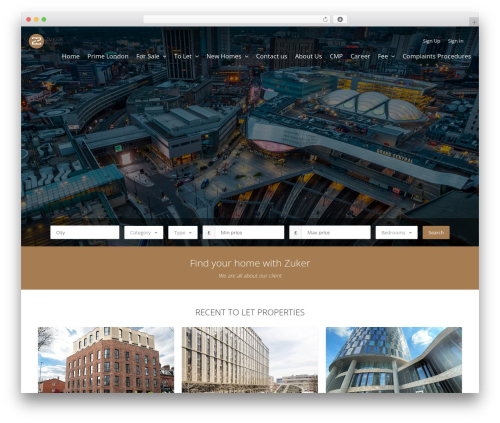This screenshot has width=500, height=423.
Task: Click the Min price field
Action: 243,232
